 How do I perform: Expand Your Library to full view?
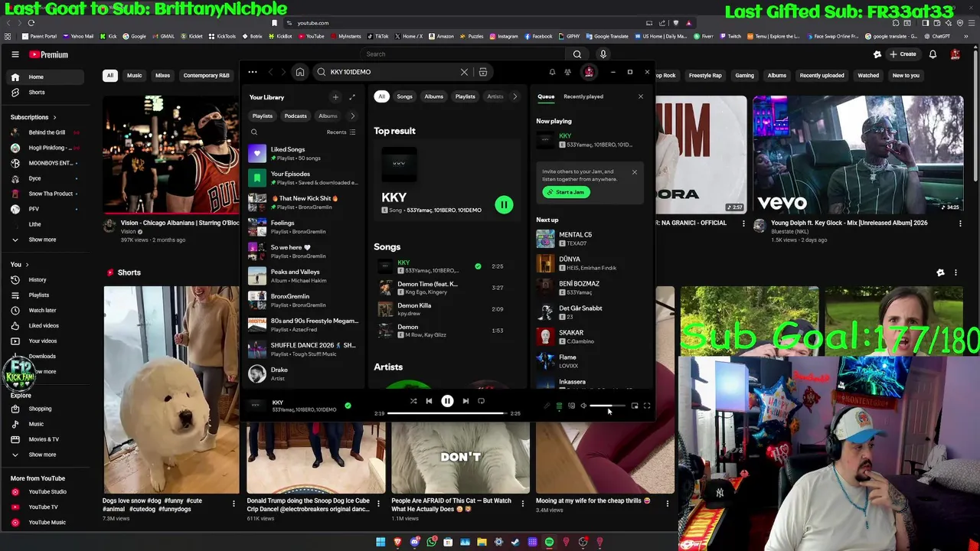tap(352, 97)
